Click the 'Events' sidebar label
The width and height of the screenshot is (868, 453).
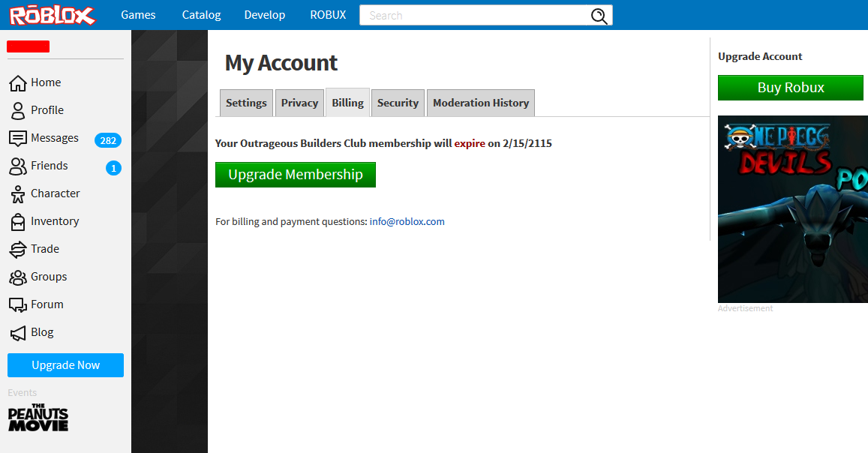pyautogui.click(x=23, y=393)
